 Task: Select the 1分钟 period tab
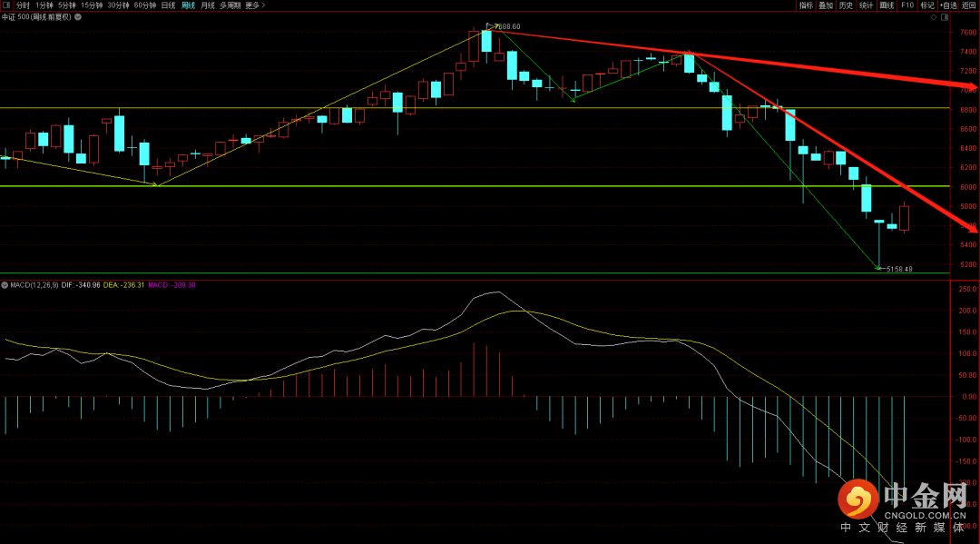pyautogui.click(x=44, y=5)
